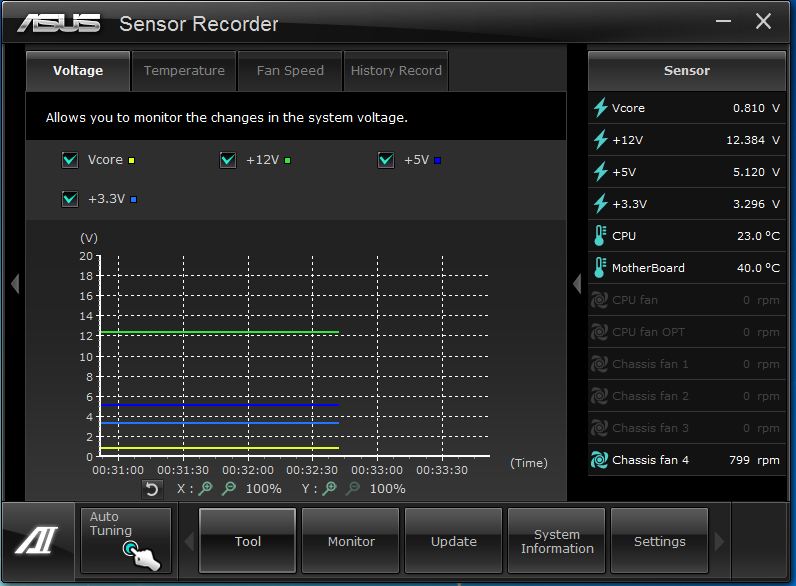Uncheck the Vcore voltage checkbox
Screen dimensions: 796x586
(70, 160)
